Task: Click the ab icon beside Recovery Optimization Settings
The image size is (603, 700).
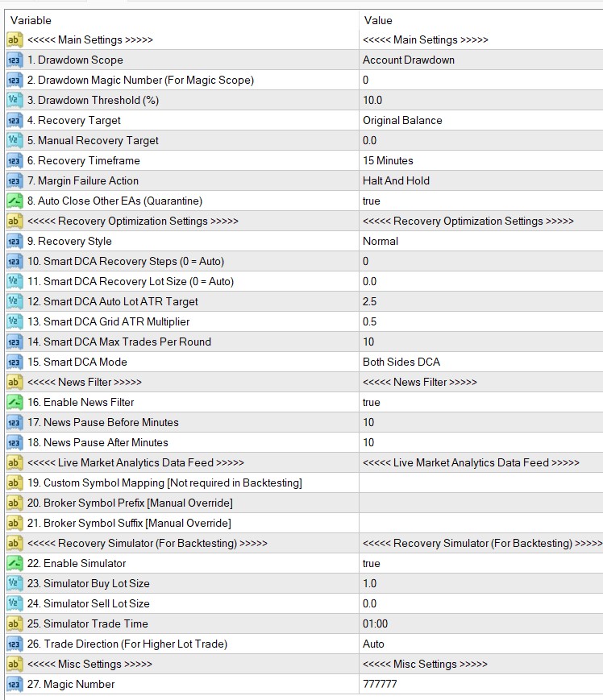Action: pos(15,221)
